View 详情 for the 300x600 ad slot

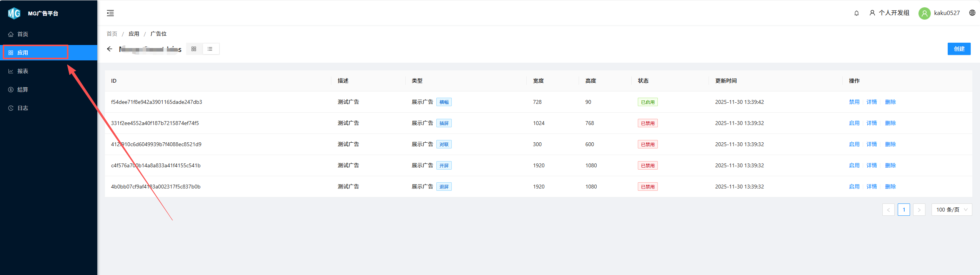pos(872,144)
